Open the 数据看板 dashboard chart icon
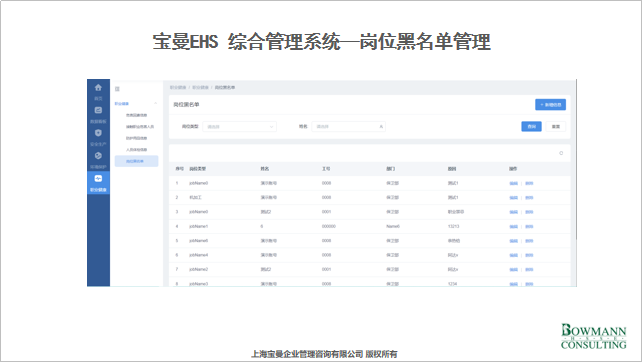Screen dimensions: 643x363 click(98, 110)
